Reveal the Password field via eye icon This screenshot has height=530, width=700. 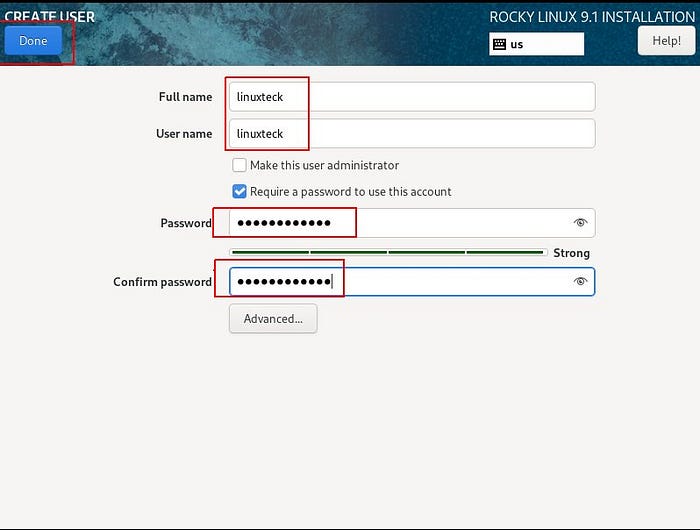580,222
